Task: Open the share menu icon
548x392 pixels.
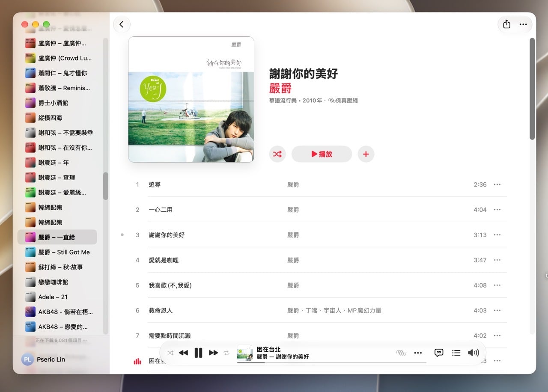Action: pos(507,24)
